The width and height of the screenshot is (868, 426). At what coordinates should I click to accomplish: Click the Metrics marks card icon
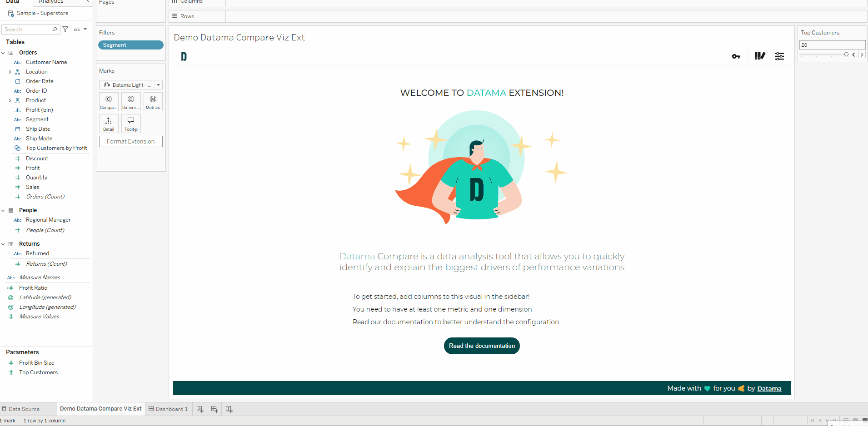tap(153, 102)
